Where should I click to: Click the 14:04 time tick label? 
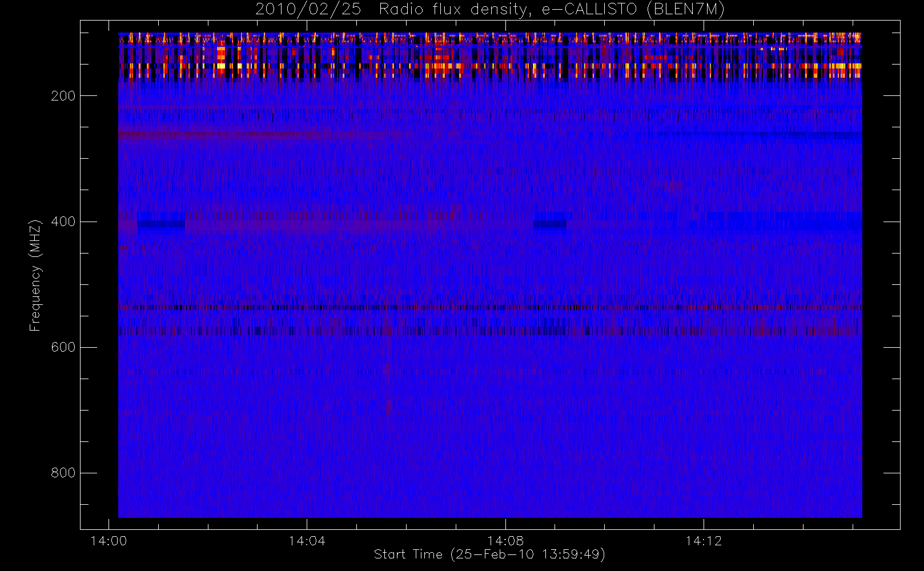point(307,541)
